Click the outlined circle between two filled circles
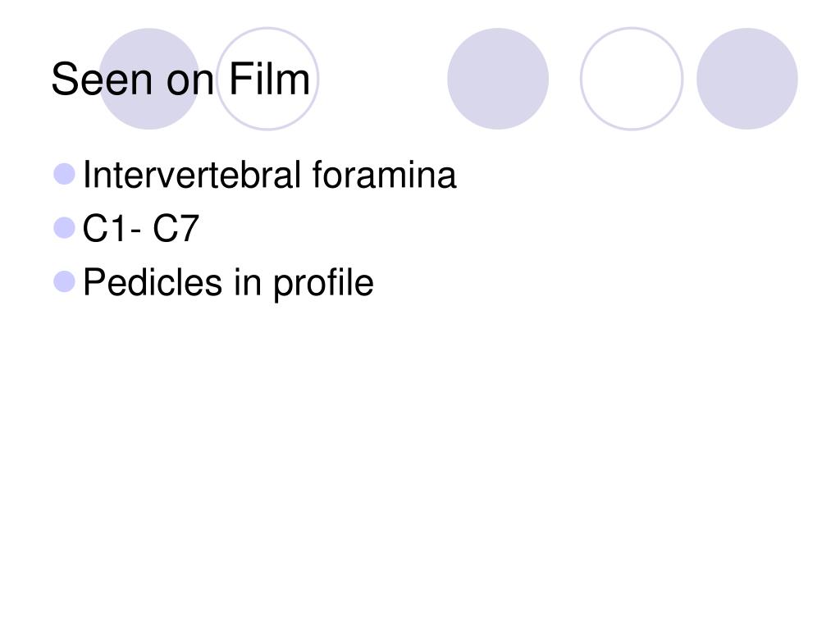 pos(632,79)
